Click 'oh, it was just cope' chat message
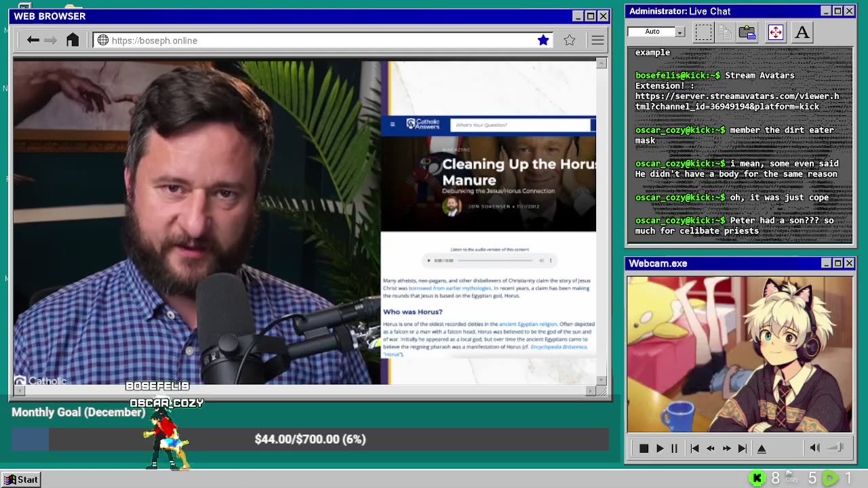This screenshot has height=488, width=868. click(x=732, y=197)
